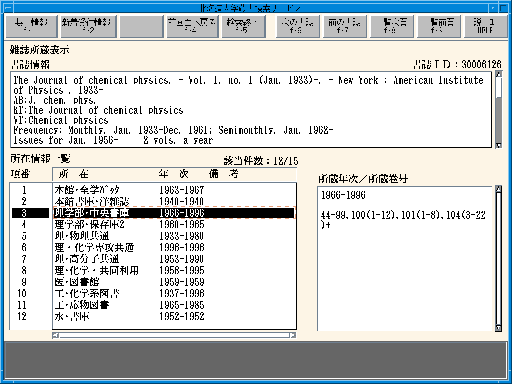512x384 pixels.
Task: Click right arrow of location list scrollbar
Action: 293,335
